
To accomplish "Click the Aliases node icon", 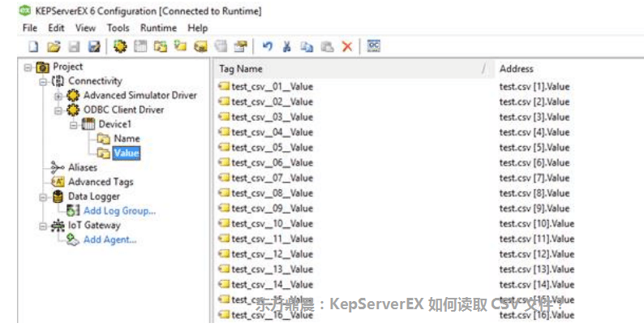I will tap(58, 167).
